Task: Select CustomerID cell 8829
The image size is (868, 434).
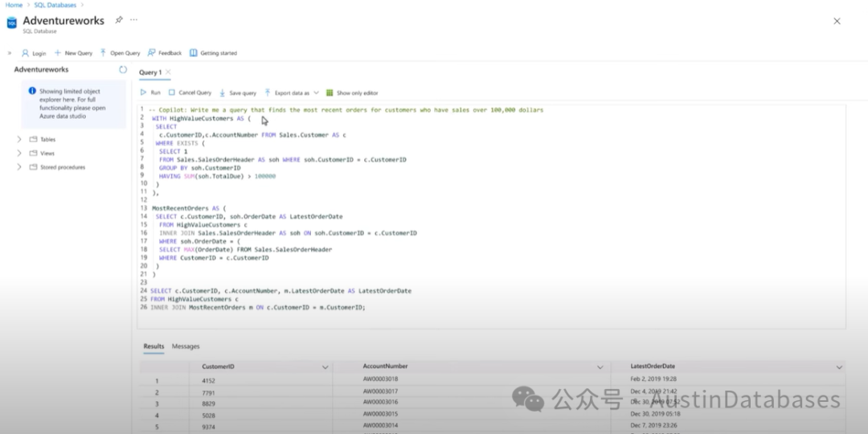Action: 209,404
